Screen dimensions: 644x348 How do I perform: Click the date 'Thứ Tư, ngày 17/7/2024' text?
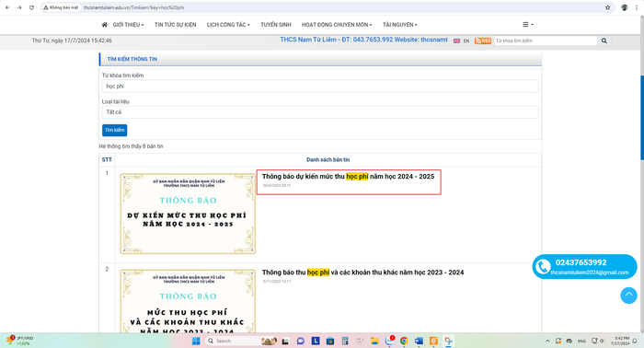[x=72, y=41]
